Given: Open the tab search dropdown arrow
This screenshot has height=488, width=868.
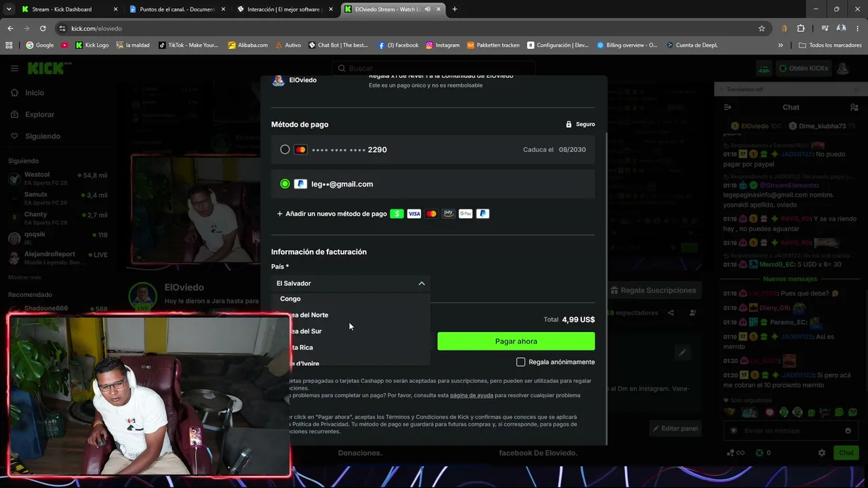Looking at the screenshot, I should tap(8, 9).
